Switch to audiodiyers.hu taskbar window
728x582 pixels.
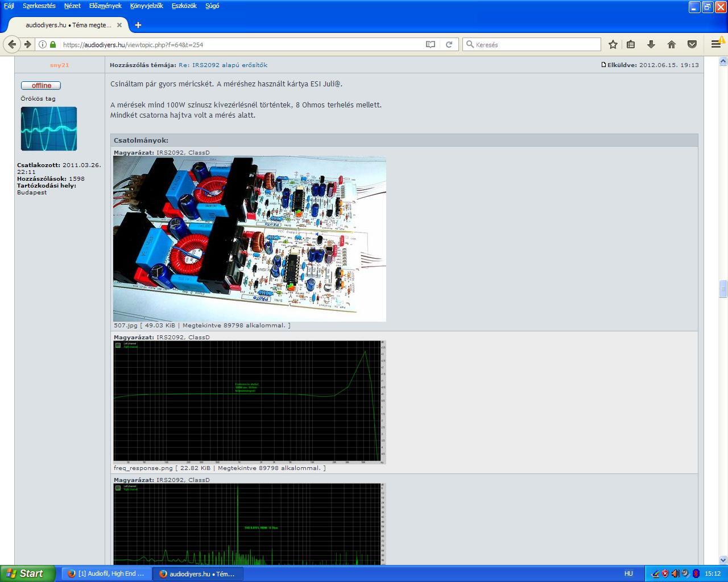pos(198,573)
